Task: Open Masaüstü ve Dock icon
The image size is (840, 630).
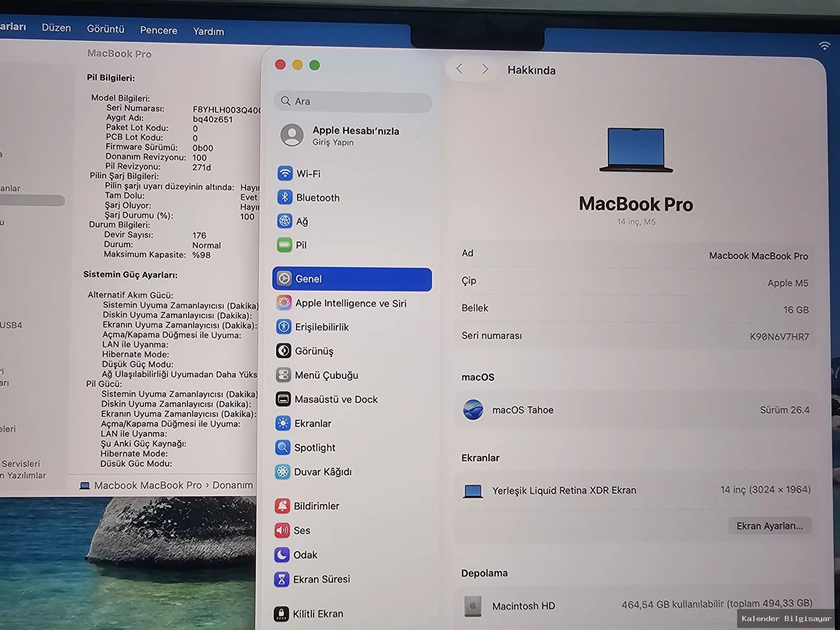Action: pos(283,399)
